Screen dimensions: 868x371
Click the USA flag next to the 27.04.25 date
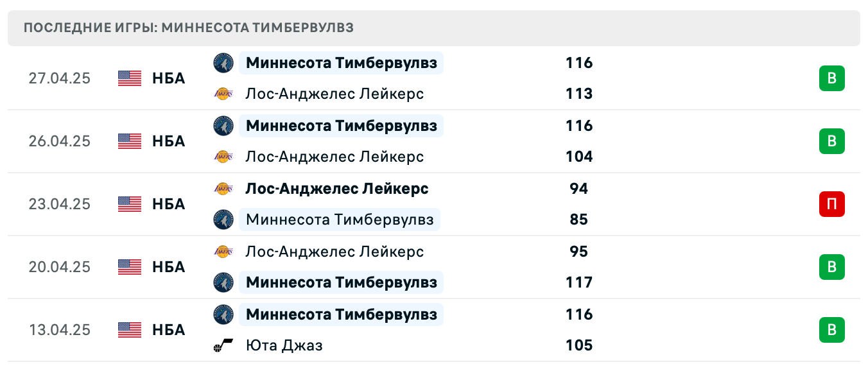pos(129,78)
